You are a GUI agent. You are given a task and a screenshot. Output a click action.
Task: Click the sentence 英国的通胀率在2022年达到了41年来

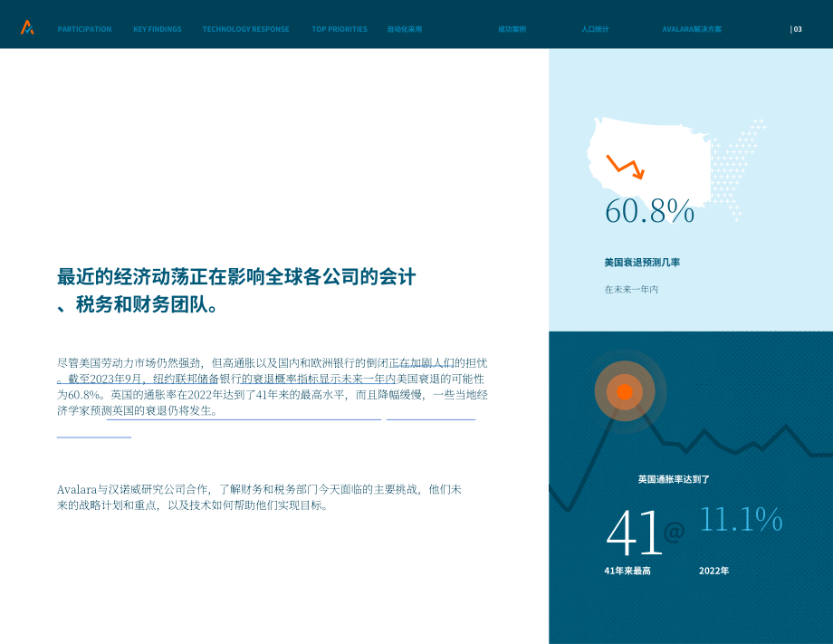coord(228,395)
